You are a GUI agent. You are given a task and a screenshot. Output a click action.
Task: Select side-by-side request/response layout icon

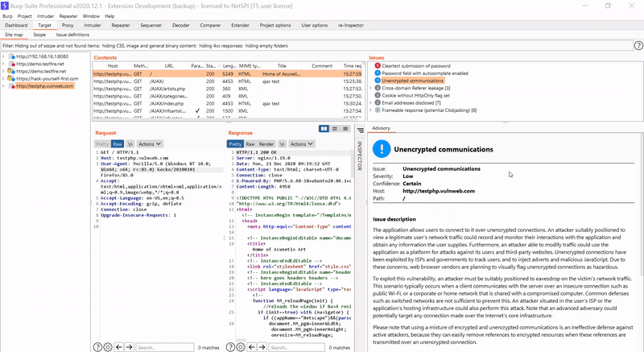pos(324,129)
